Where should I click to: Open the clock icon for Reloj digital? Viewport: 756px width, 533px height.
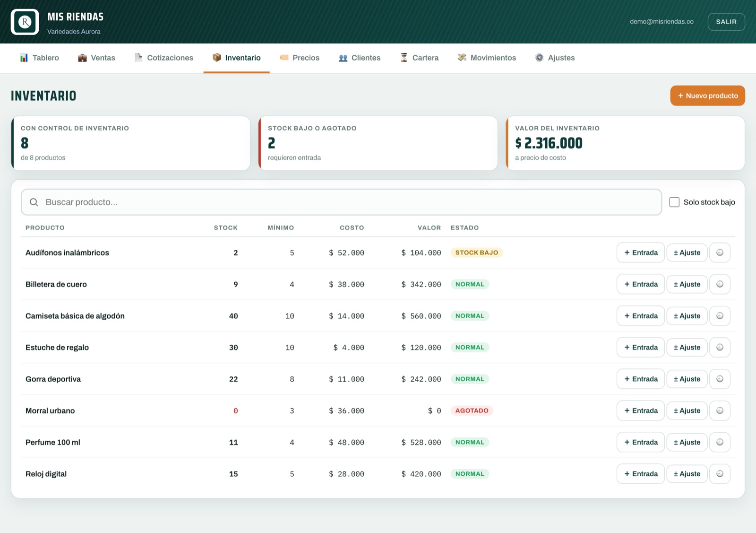(720, 474)
